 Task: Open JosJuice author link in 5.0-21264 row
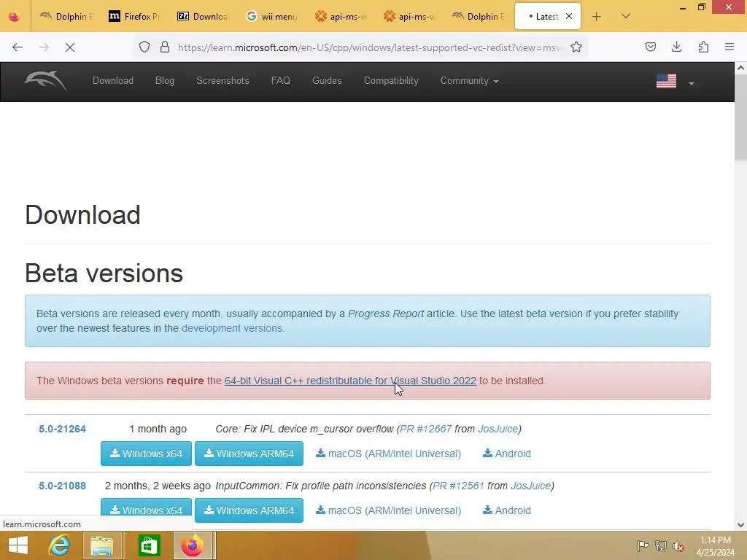[498, 429]
